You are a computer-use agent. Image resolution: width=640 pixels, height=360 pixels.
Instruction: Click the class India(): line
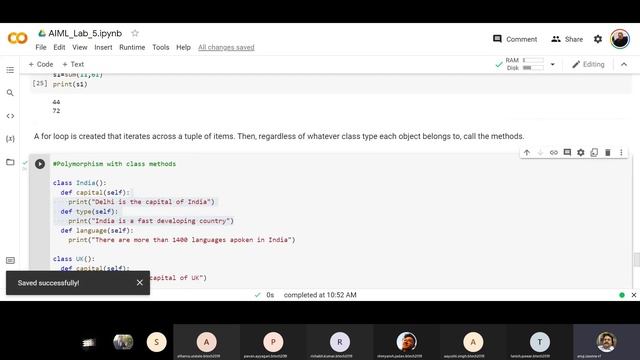[79, 182]
